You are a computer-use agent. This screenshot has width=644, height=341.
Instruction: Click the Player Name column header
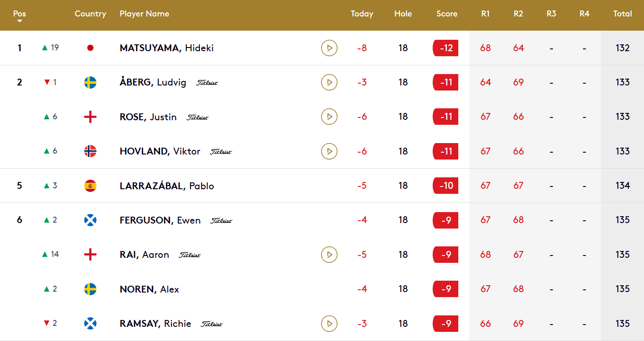(144, 14)
